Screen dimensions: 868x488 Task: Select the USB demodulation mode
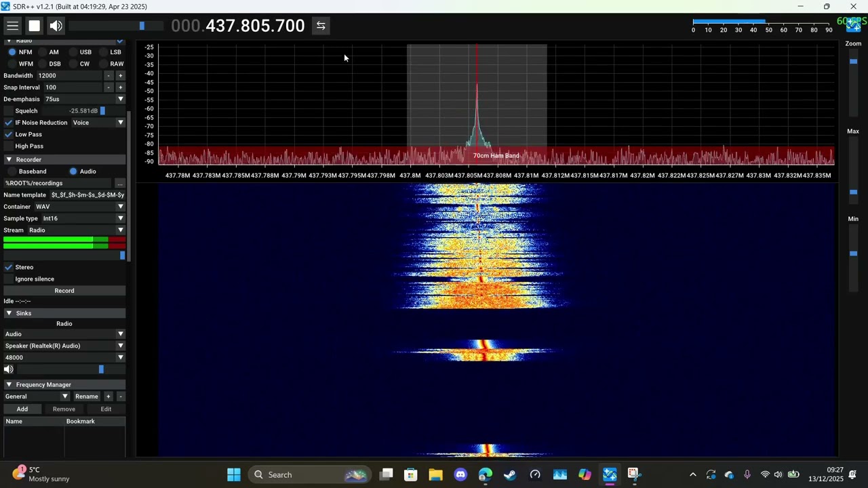[x=79, y=52]
